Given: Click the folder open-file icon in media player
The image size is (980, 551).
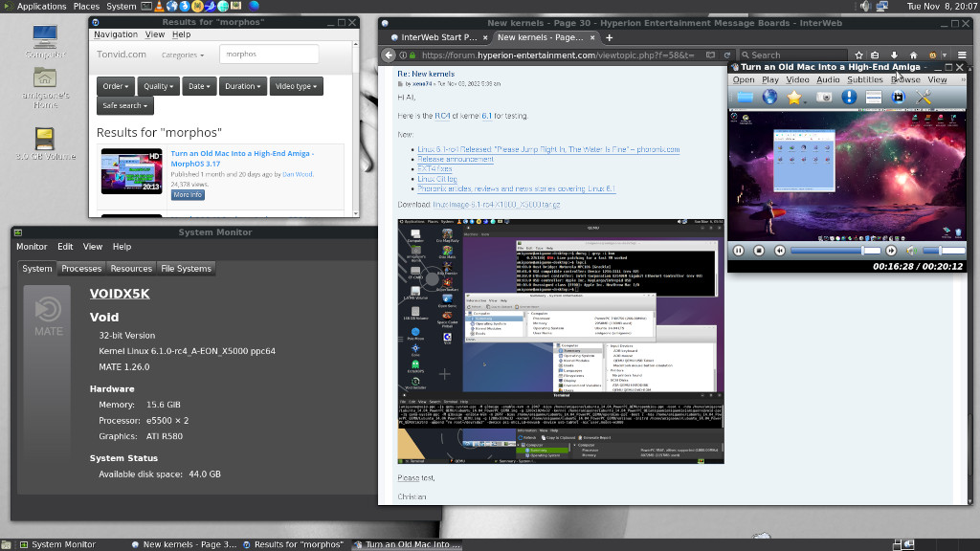Looking at the screenshot, I should click(x=745, y=97).
